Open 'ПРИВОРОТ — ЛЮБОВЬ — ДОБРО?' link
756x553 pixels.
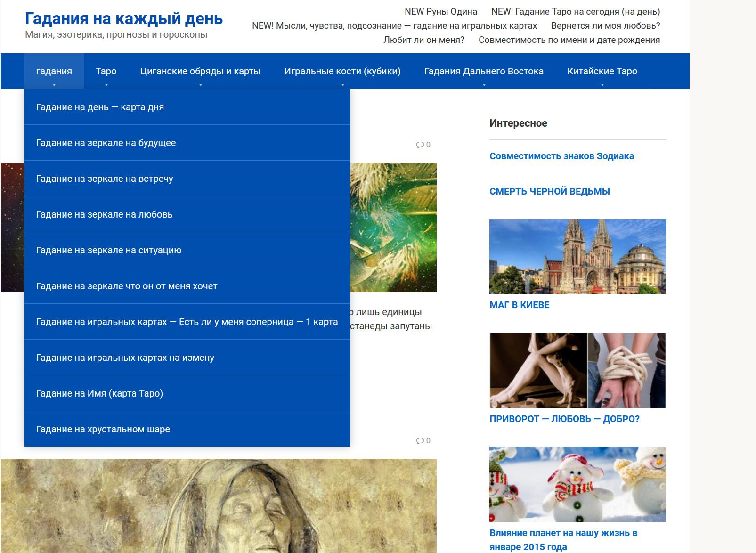tap(564, 419)
